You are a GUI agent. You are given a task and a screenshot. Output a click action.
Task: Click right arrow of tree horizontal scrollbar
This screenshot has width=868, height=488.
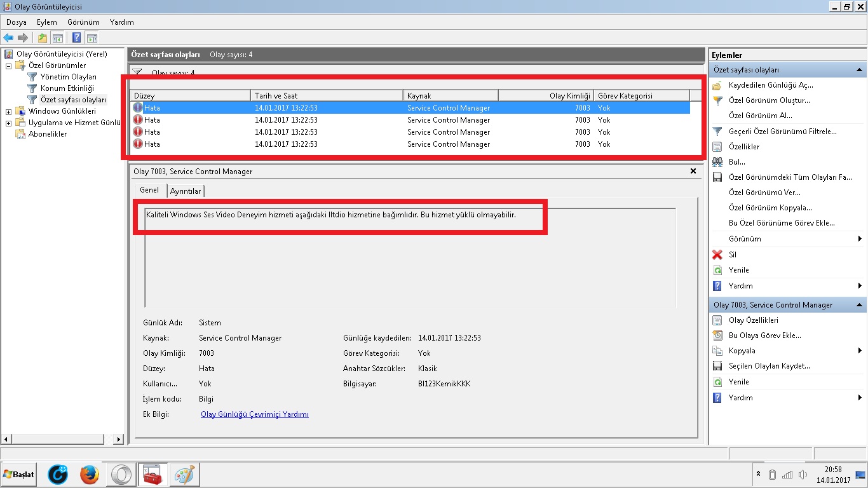(x=118, y=439)
